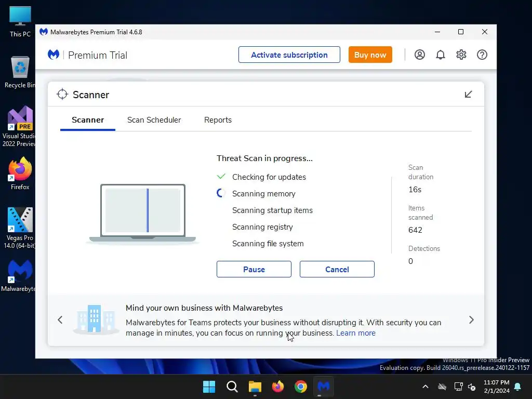Click 'Scanning startup items' step text
This screenshot has width=532, height=399.
(272, 210)
